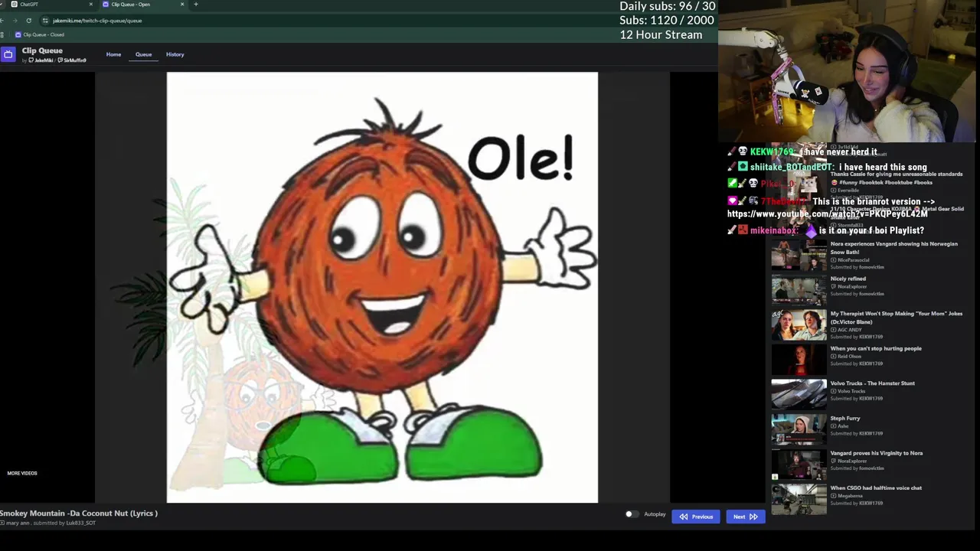
Task: Select When CSGO had halftime voice chat clip
Action: click(876, 488)
